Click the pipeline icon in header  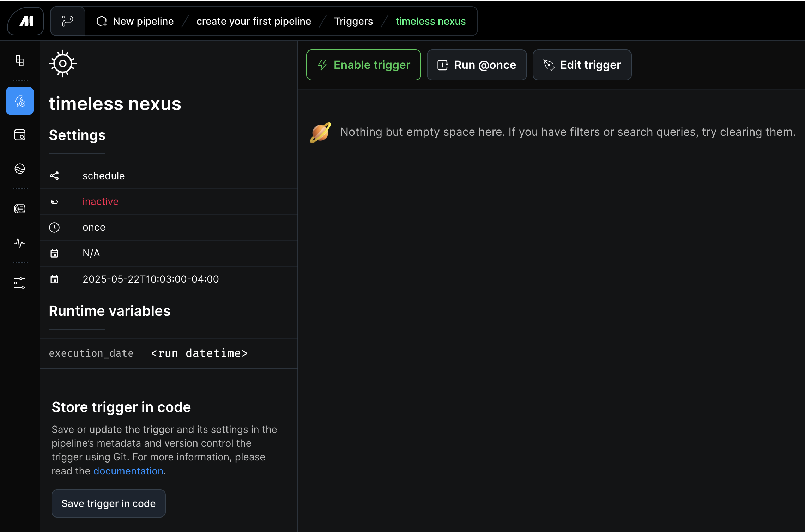[67, 22]
